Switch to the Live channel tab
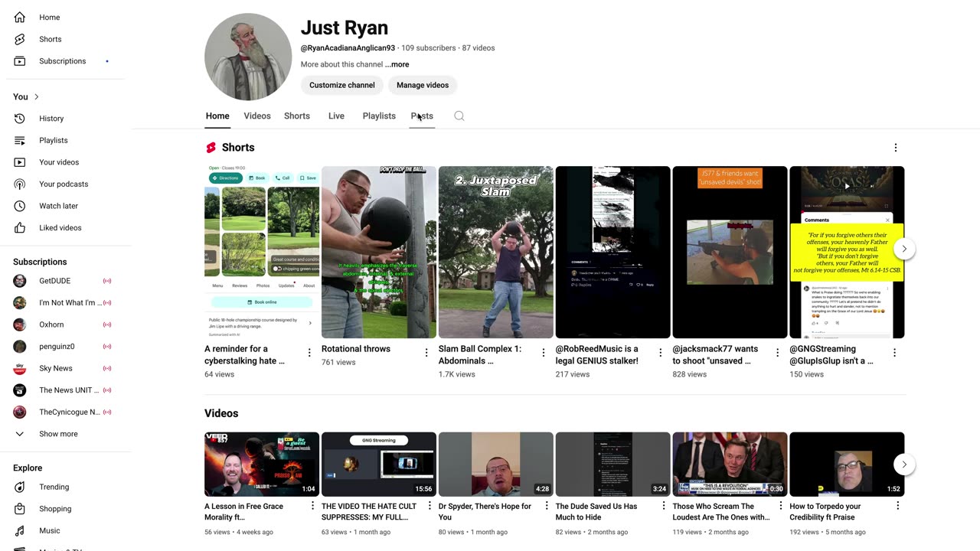The height and width of the screenshot is (551, 980). click(336, 116)
